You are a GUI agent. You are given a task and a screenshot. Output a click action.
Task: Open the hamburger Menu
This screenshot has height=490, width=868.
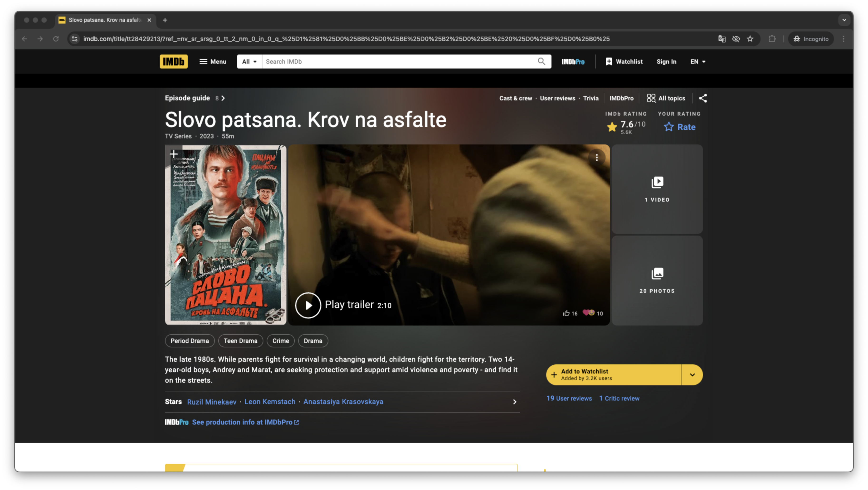coord(213,62)
